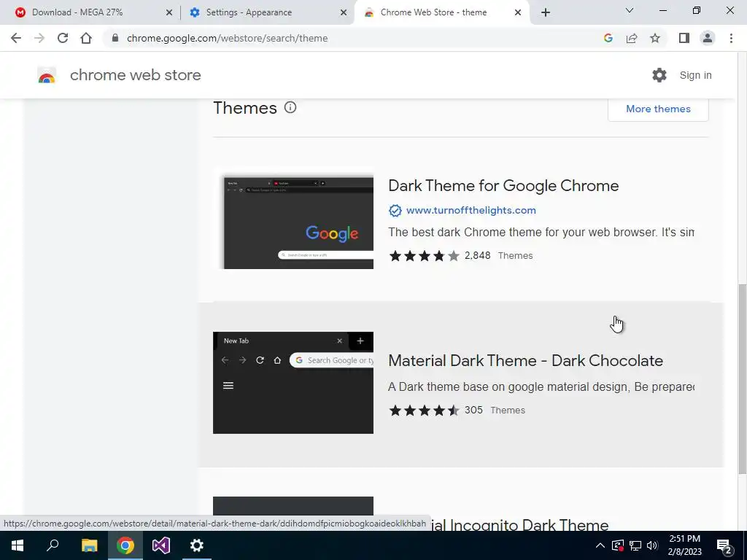Open web store settings gear
This screenshot has height=560, width=747.
pyautogui.click(x=659, y=75)
